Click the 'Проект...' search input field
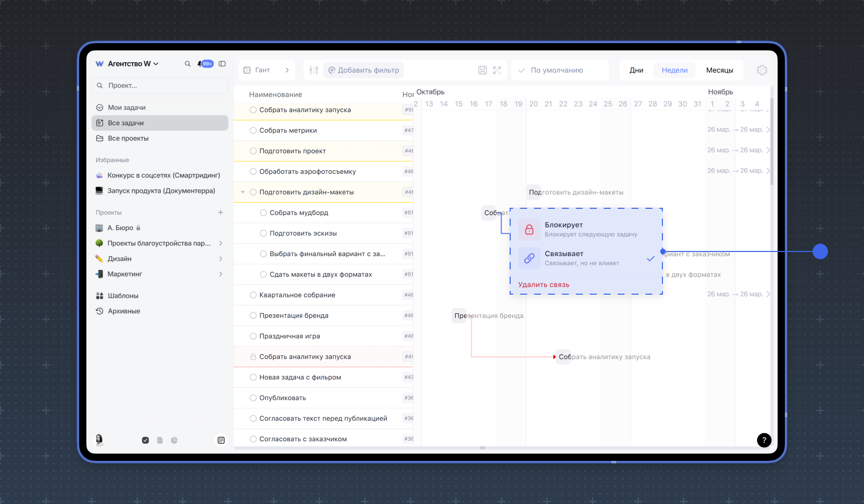Image resolution: width=864 pixels, height=504 pixels. coord(160,85)
